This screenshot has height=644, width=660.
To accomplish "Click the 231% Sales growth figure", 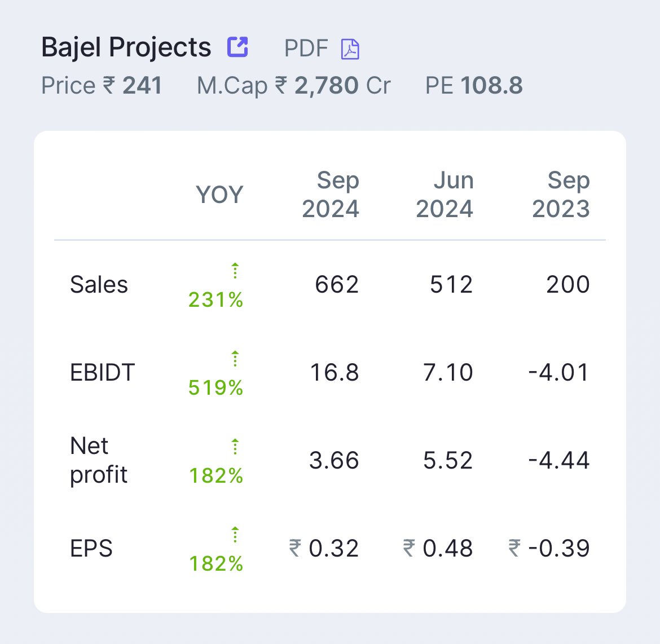I will pyautogui.click(x=215, y=300).
